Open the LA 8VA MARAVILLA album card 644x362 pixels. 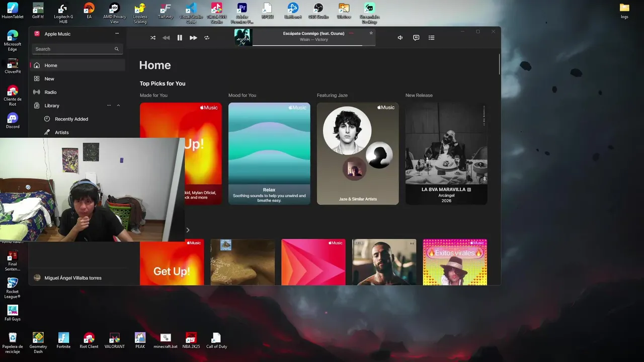tap(446, 154)
